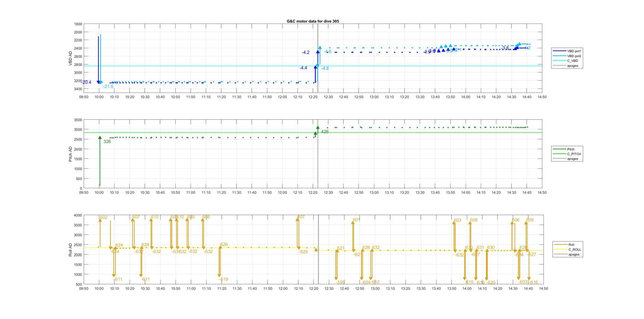Click the "-20.4" annotation in the VBD plot
Screen dimensions: 644x319
[x=86, y=82]
